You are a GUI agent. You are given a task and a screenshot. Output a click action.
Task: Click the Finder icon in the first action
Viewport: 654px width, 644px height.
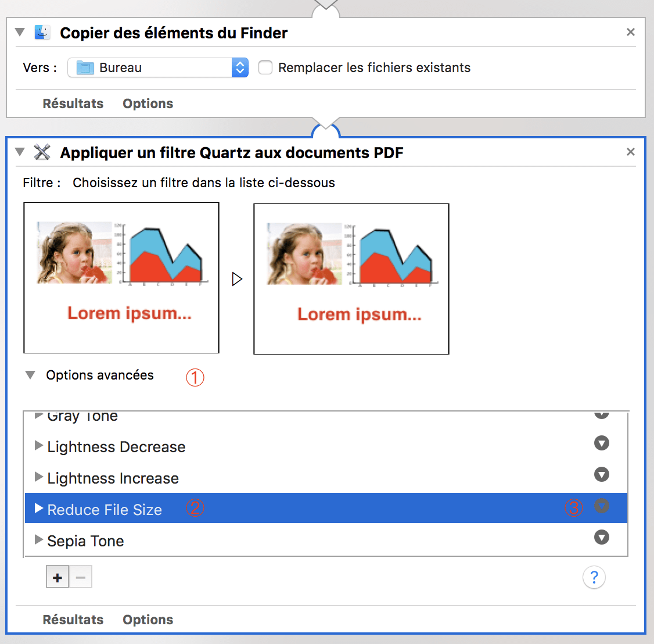[42, 32]
